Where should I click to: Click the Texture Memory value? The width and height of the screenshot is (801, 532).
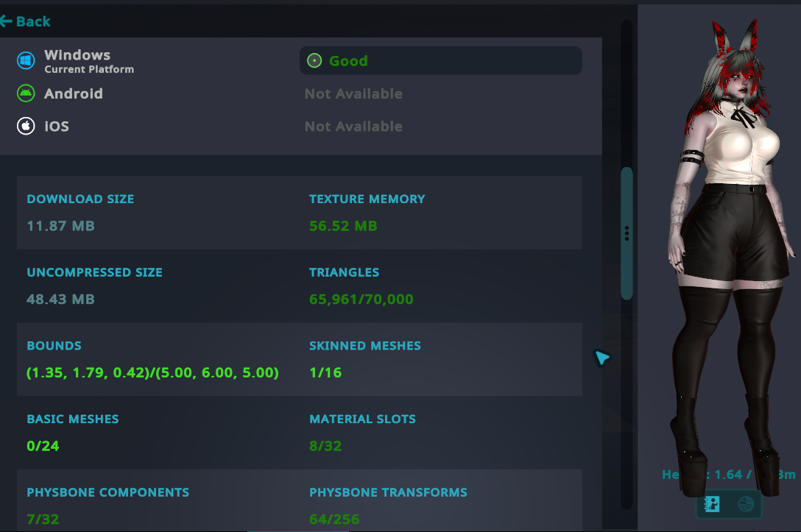coord(343,226)
